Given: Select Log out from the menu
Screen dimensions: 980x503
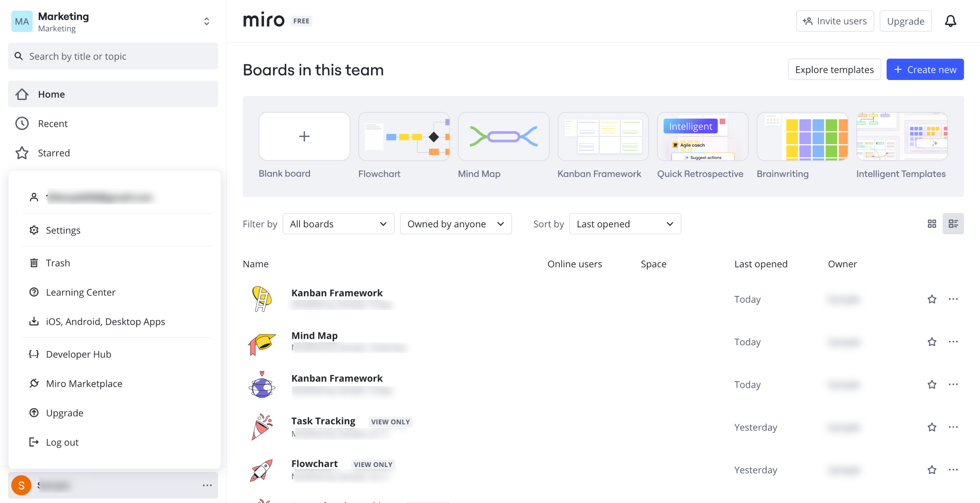Looking at the screenshot, I should (62, 442).
